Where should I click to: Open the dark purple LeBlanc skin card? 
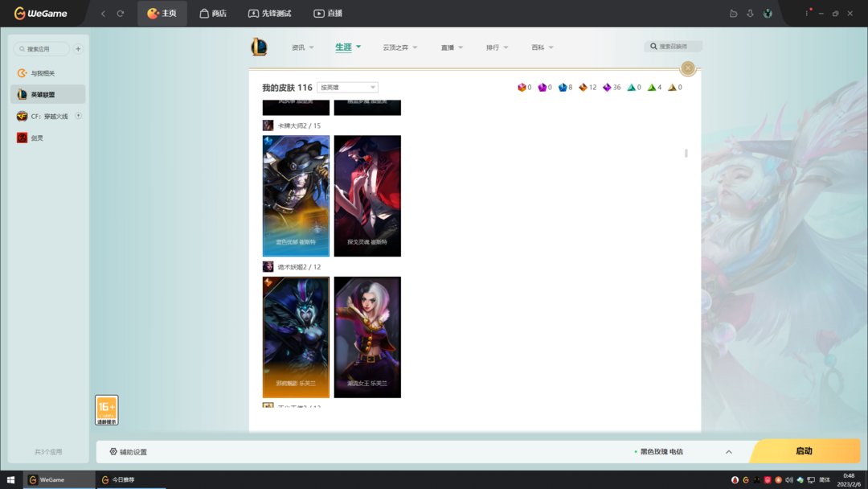pos(296,337)
